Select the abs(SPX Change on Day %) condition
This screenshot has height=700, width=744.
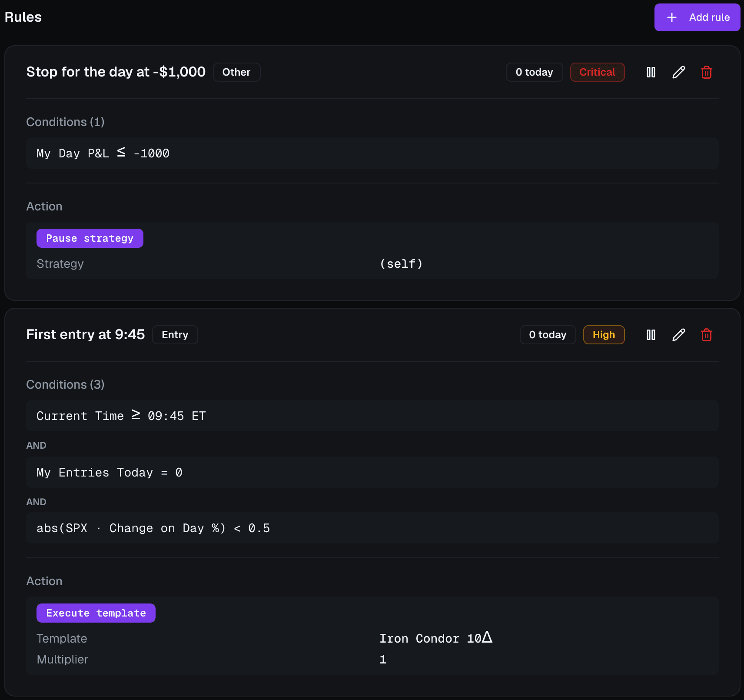372,528
